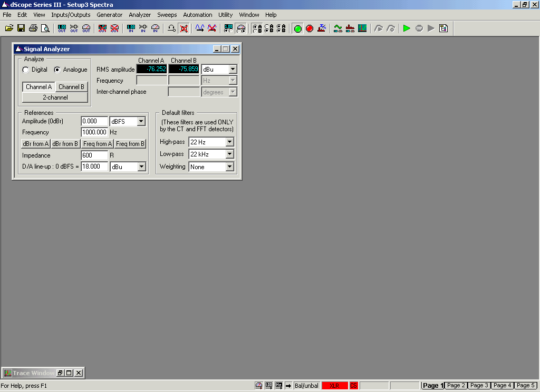Viewport: 540px width, 392px height.
Task: Toggle the Channel A analyze button
Action: click(38, 87)
